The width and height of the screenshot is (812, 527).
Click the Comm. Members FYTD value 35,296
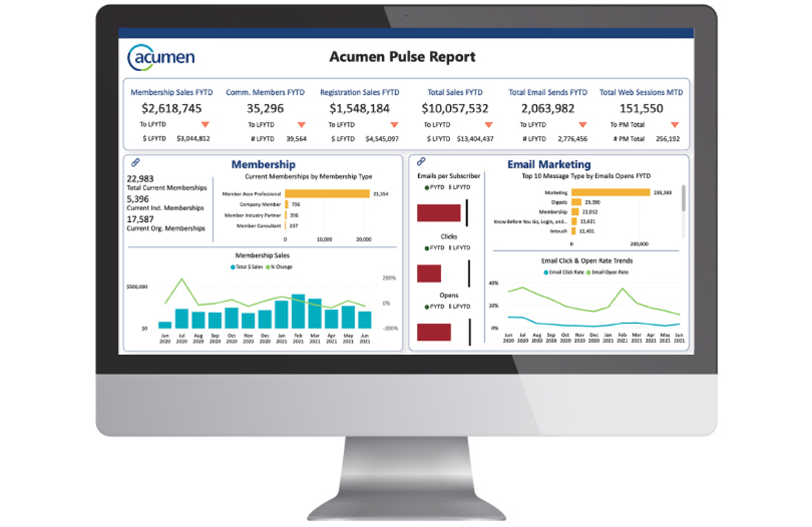coord(265,108)
